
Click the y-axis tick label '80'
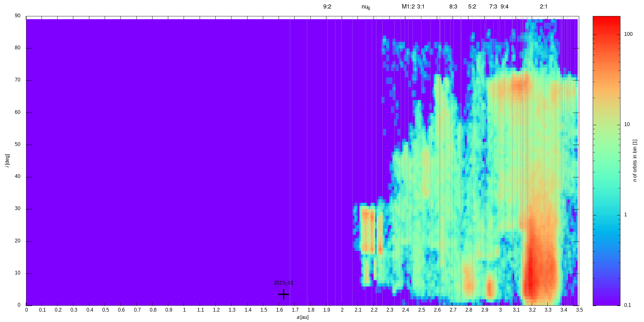tap(17, 48)
